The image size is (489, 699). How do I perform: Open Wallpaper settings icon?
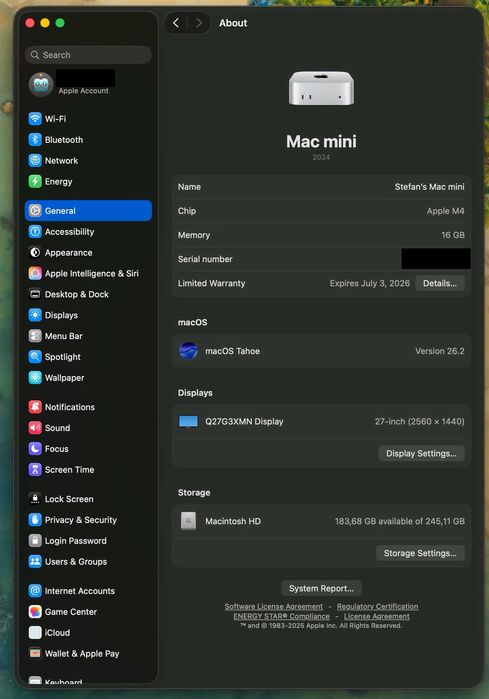[x=35, y=378]
